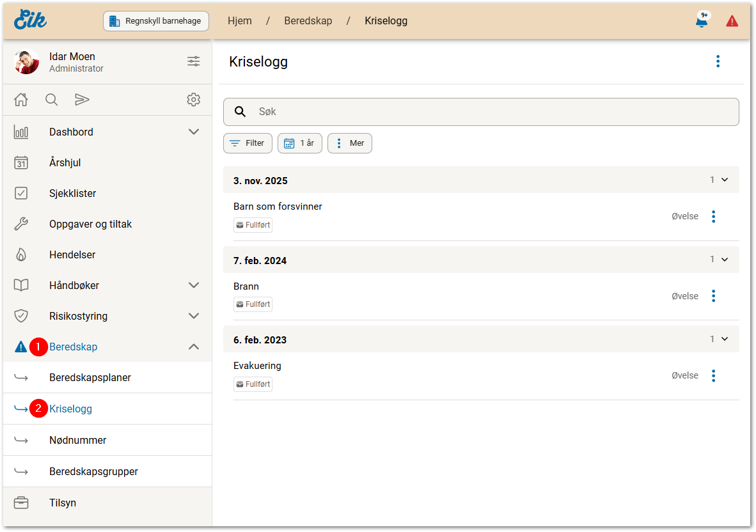Click the paper plane send icon
The width and height of the screenshot is (756, 532).
coord(82,100)
